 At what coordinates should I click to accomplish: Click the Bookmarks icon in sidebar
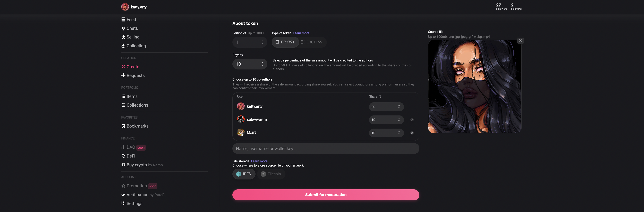click(x=123, y=126)
